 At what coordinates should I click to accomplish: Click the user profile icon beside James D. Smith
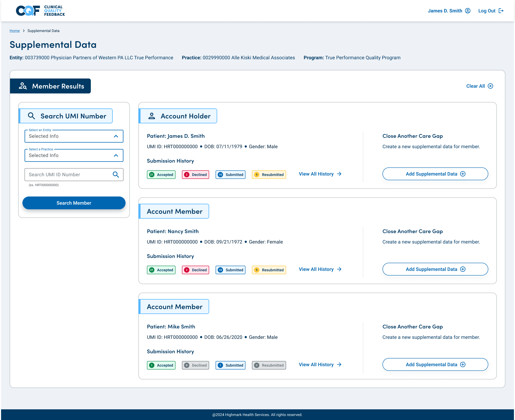point(468,11)
